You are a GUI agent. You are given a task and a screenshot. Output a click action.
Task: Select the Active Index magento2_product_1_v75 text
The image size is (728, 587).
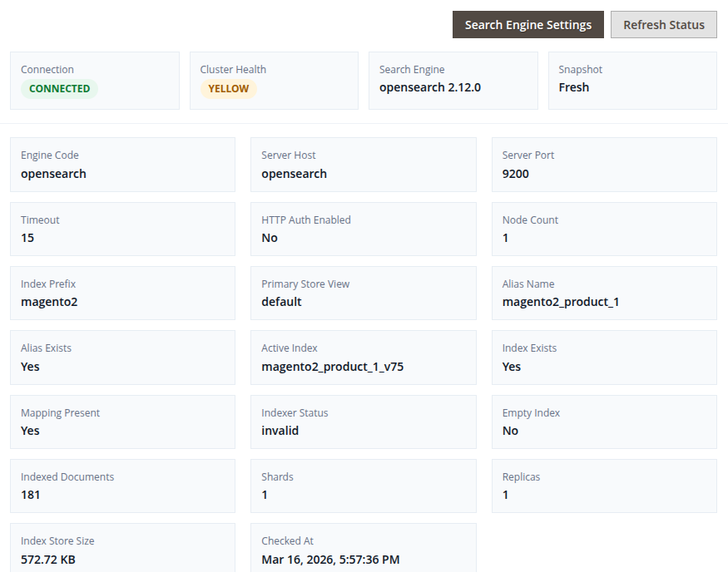coord(332,367)
